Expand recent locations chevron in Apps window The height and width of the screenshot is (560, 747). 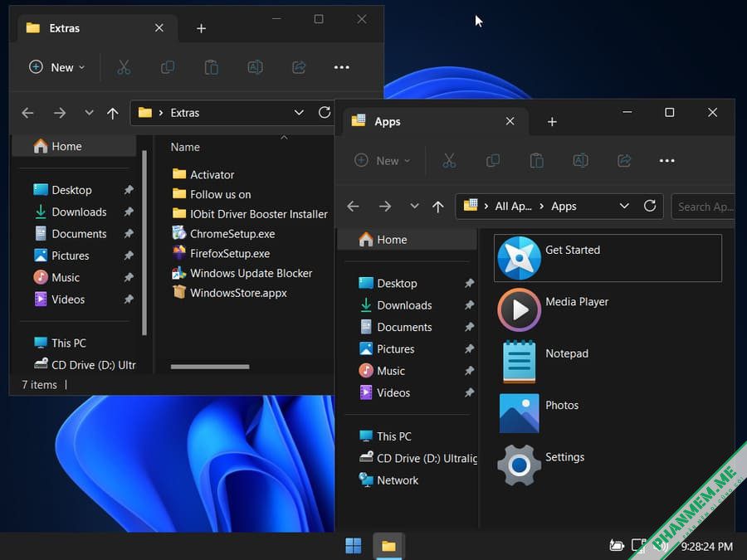pos(414,207)
